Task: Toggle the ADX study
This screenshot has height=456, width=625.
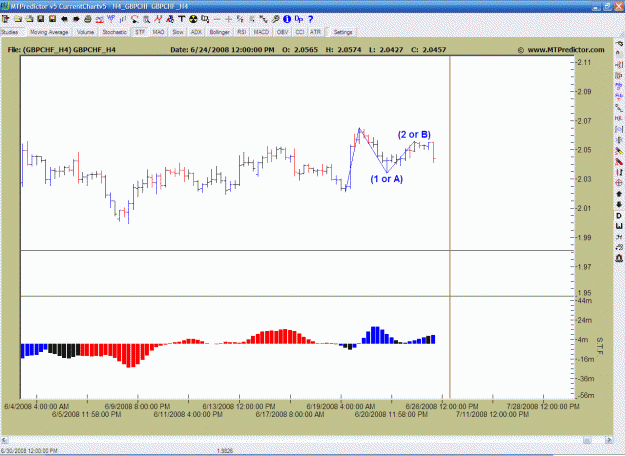Action: 196,32
